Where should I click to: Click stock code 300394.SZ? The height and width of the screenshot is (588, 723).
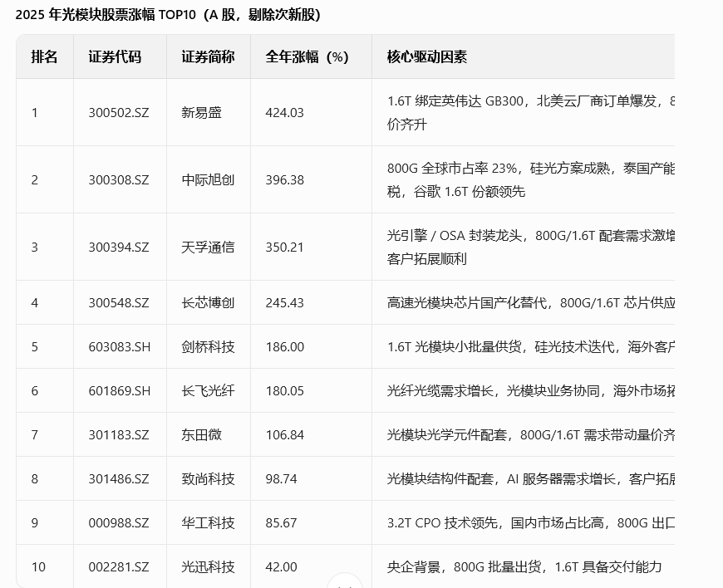[119, 247]
